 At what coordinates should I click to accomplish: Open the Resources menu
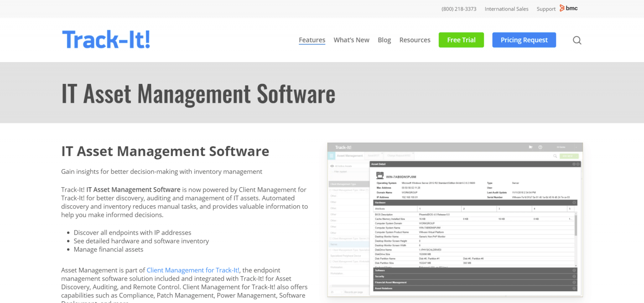(415, 40)
